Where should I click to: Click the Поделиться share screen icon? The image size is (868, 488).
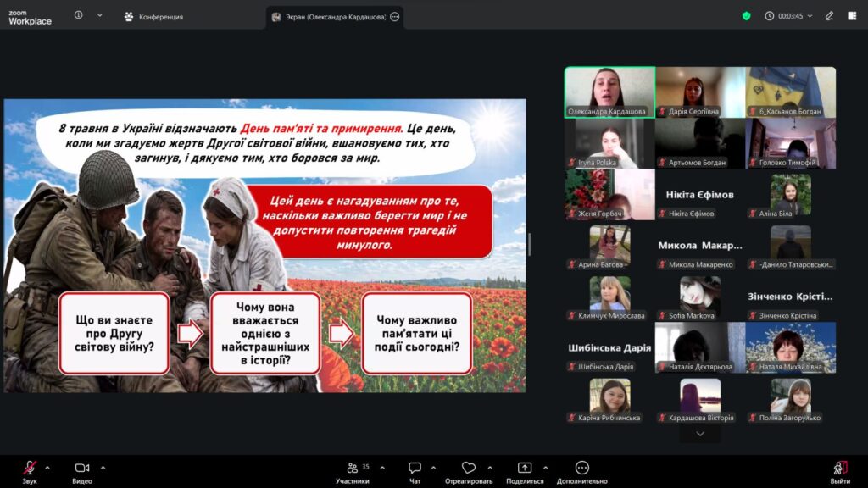[x=524, y=468]
